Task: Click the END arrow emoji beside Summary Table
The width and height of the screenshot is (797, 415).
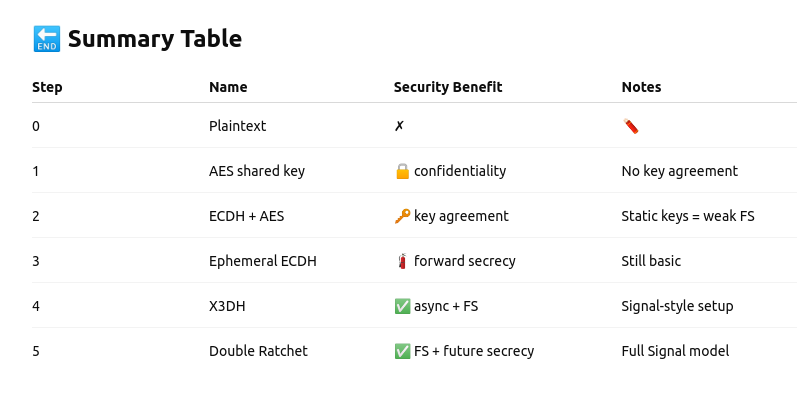Action: (x=47, y=39)
